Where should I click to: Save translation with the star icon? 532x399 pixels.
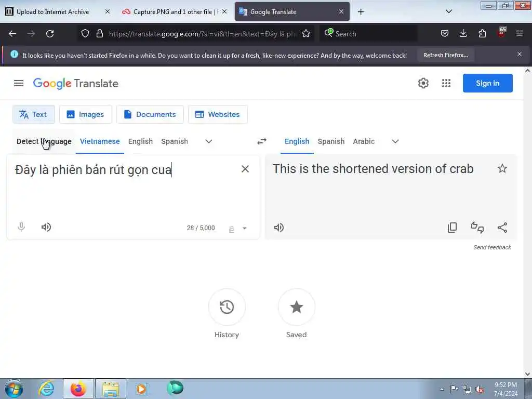coord(502,169)
